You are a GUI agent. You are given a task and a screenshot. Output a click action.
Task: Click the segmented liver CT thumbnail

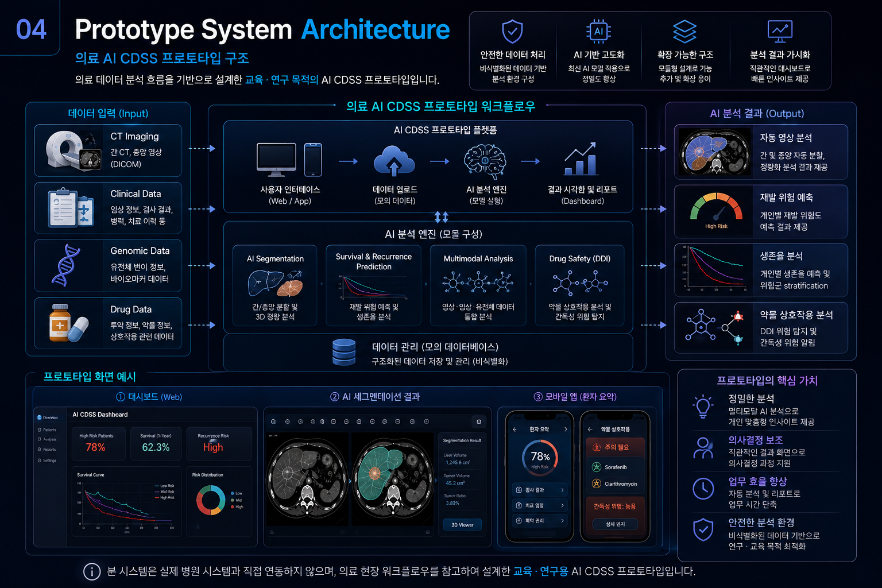point(715,152)
